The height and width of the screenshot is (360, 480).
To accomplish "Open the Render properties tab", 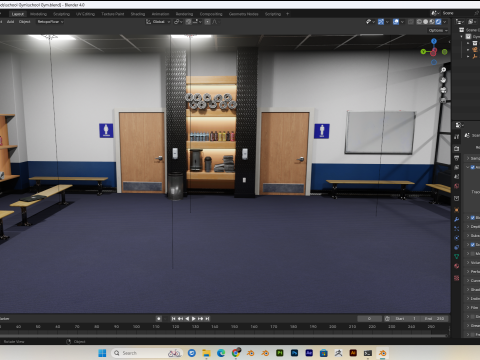I will [x=457, y=148].
